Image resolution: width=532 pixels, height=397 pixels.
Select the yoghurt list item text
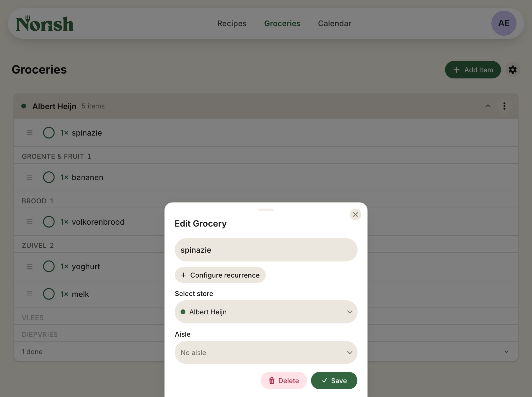pyautogui.click(x=86, y=267)
